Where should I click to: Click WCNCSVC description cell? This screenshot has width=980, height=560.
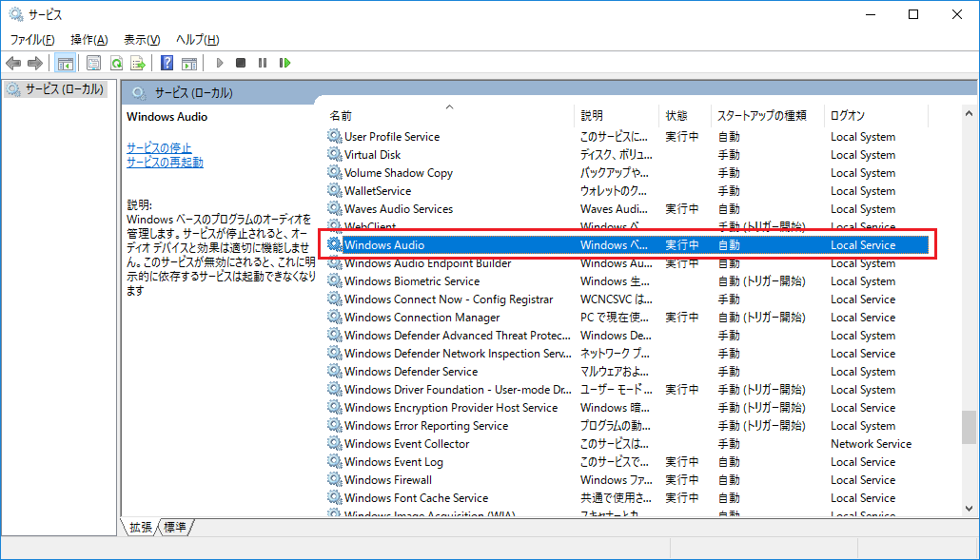click(616, 299)
